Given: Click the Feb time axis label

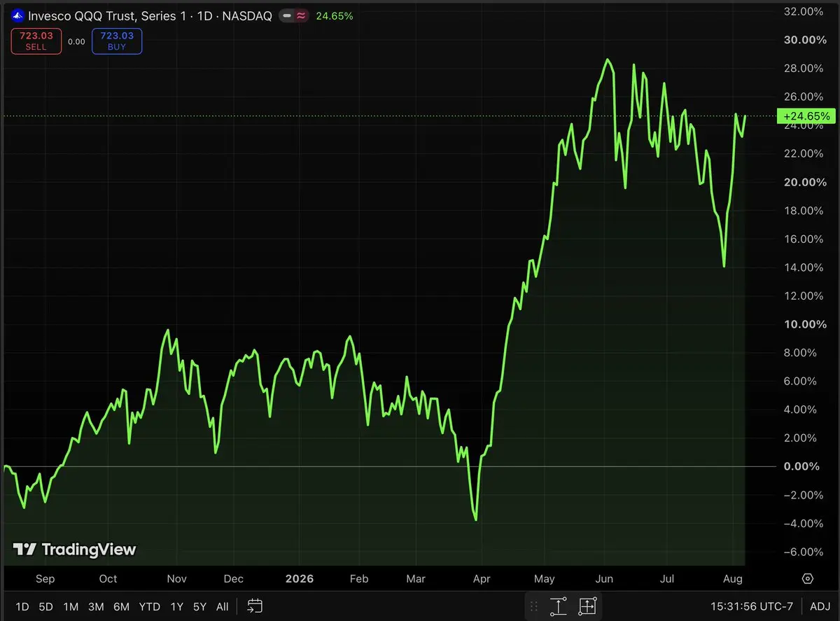Looking at the screenshot, I should [x=359, y=579].
